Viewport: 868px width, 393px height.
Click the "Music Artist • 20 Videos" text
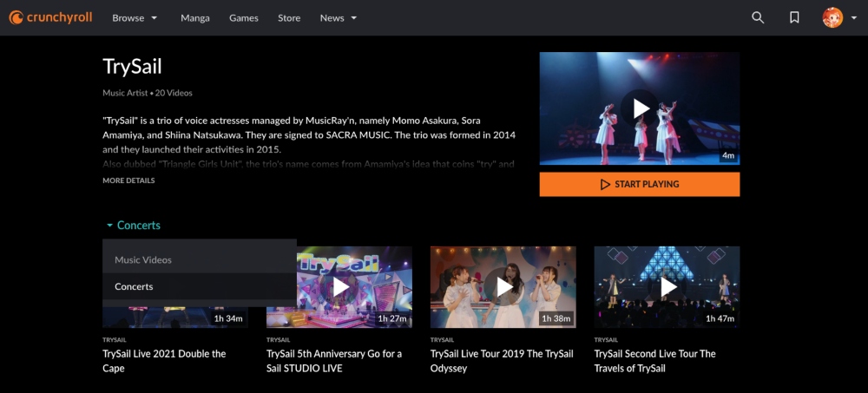[148, 93]
